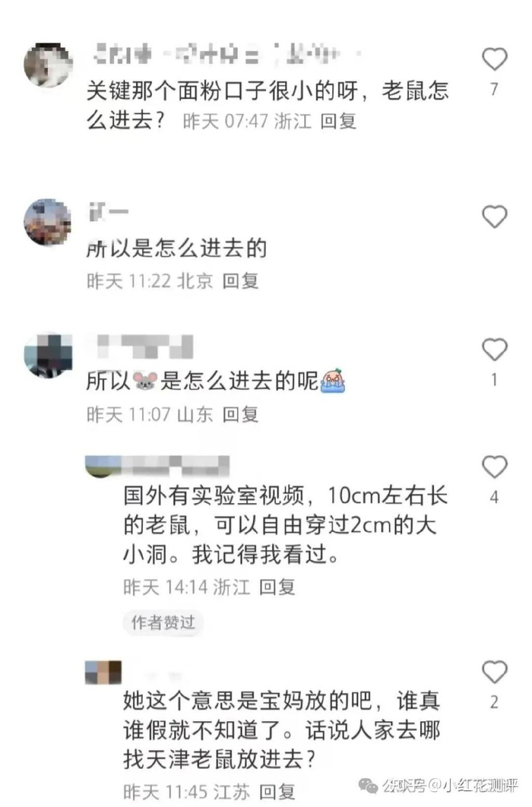Open the small avatar of the lab video replier
Image resolution: width=532 pixels, height=807 pixels.
pyautogui.click(x=103, y=467)
